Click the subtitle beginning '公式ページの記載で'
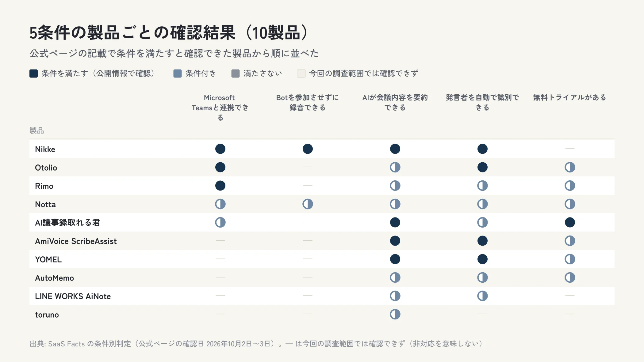The width and height of the screenshot is (644, 362). pos(174,53)
